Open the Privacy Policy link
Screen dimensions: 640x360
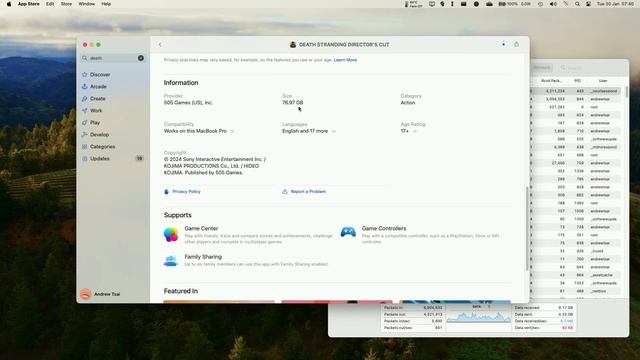(x=186, y=191)
